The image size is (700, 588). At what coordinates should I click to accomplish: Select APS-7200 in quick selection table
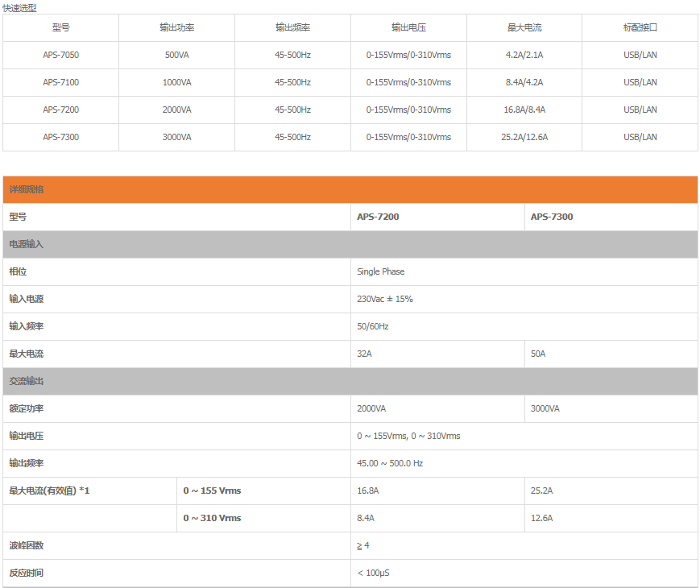(60, 110)
